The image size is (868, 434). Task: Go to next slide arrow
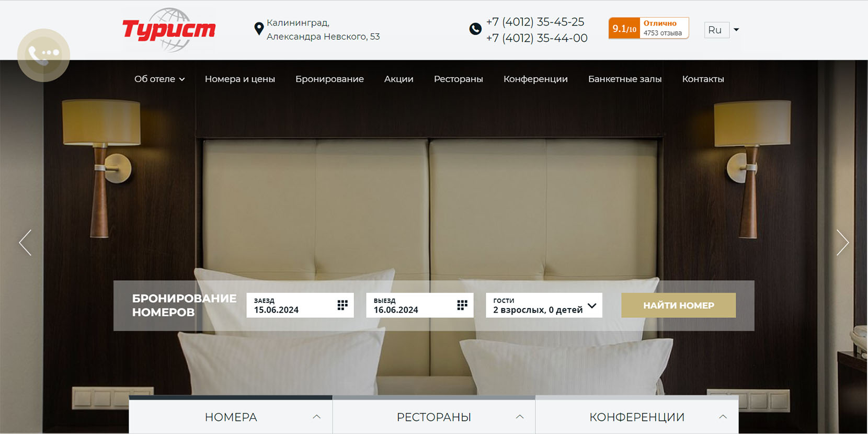842,243
